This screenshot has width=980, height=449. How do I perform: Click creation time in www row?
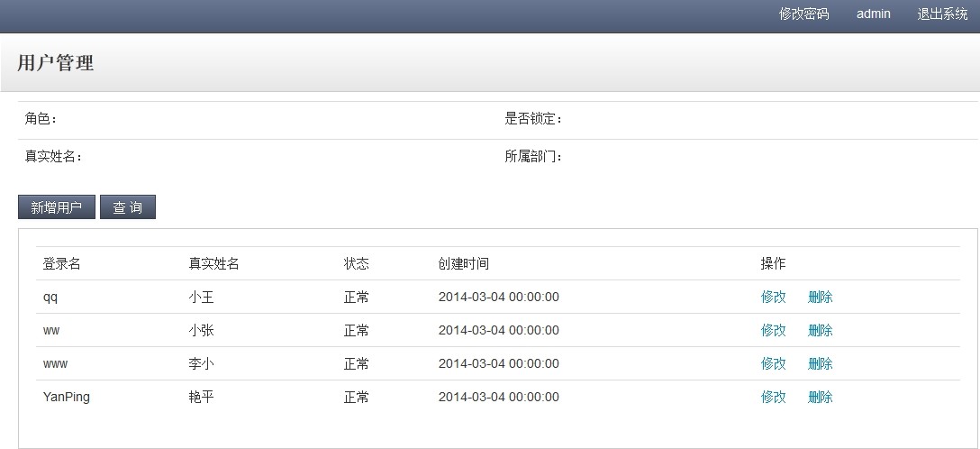pyautogui.click(x=499, y=363)
